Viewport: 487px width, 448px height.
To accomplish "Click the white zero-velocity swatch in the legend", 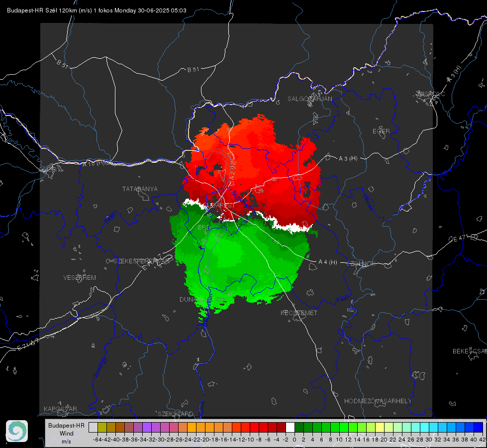I will point(290,427).
